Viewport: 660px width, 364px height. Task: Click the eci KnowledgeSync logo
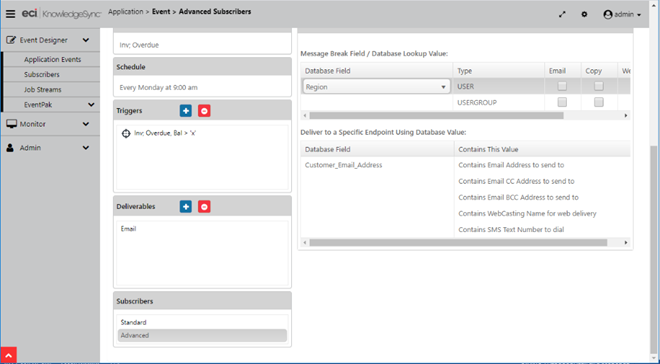61,14
